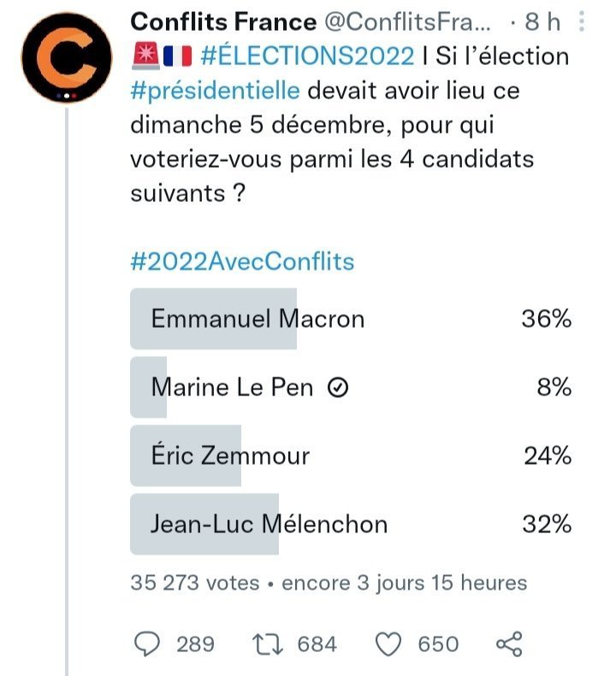Open the #ÉLECTIONS2022 hashtag
The image size is (616, 676).
[307, 56]
